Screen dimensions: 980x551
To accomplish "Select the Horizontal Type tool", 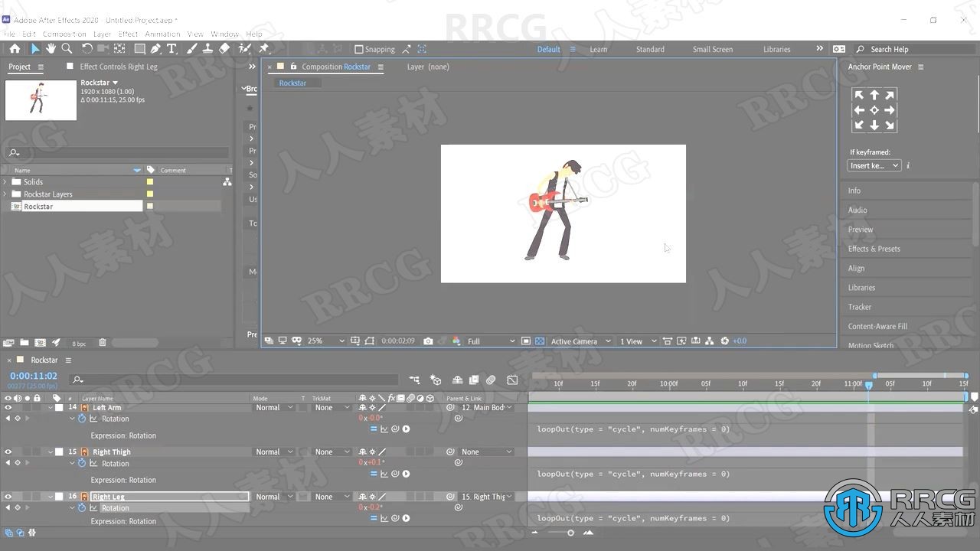I will (x=171, y=48).
